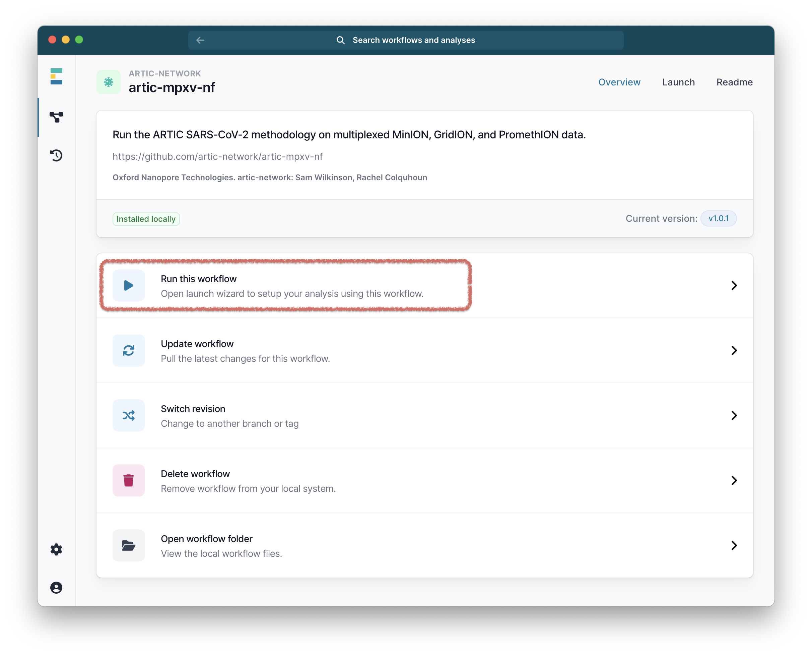Open settings via the gear icon
812x656 pixels.
tap(56, 549)
